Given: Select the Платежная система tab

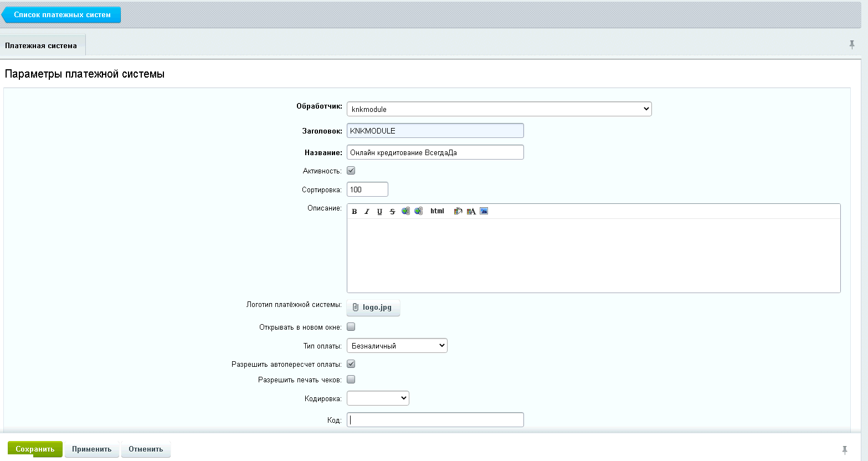Looking at the screenshot, I should pos(42,45).
